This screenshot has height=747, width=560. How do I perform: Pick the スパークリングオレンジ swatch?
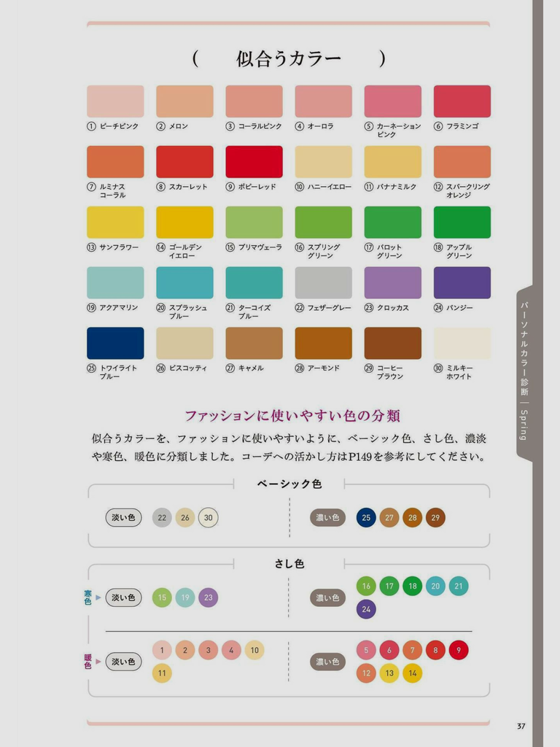pyautogui.click(x=462, y=161)
